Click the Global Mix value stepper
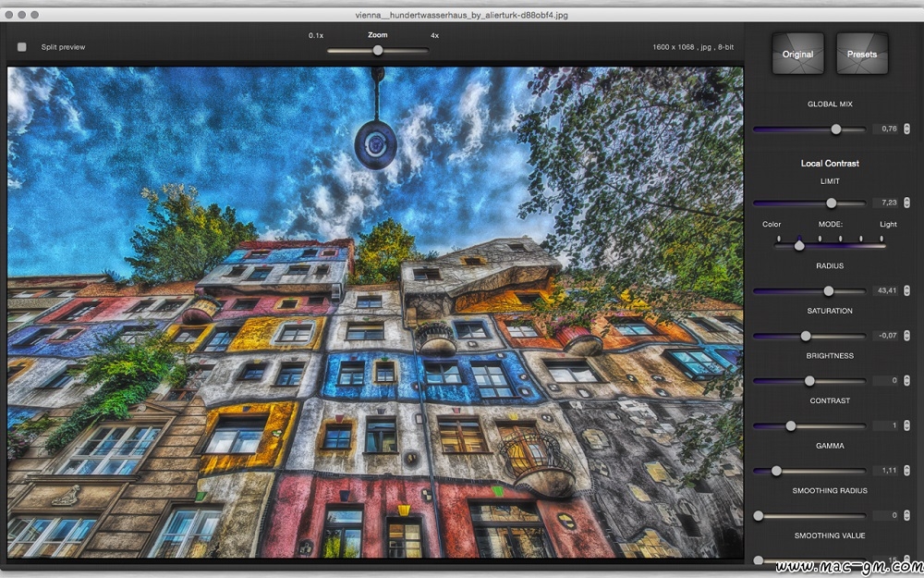This screenshot has height=578, width=924. click(906, 129)
